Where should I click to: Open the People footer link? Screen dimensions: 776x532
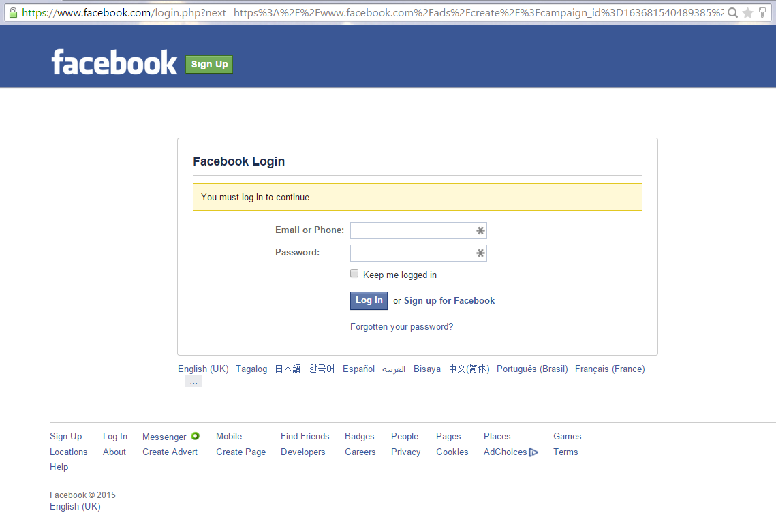(x=404, y=437)
